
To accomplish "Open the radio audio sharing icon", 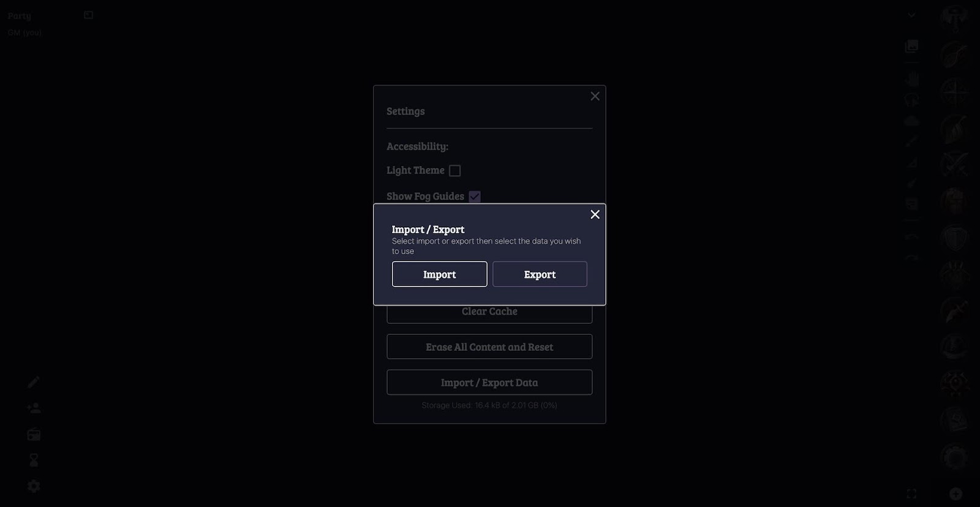I will pyautogui.click(x=34, y=434).
